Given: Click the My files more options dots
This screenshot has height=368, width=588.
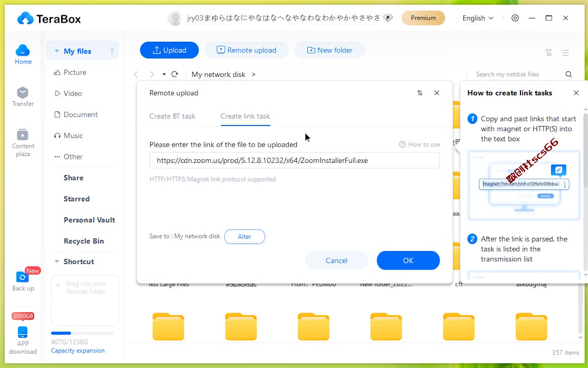Looking at the screenshot, I should pos(112,51).
